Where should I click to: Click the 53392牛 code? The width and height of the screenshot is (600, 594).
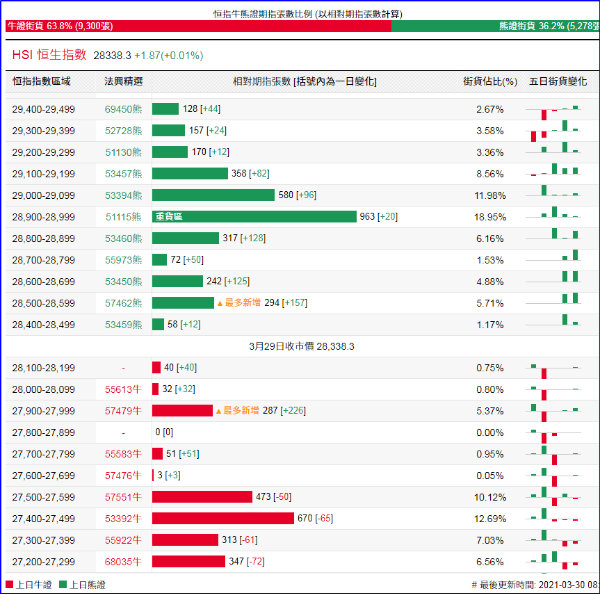[123, 519]
